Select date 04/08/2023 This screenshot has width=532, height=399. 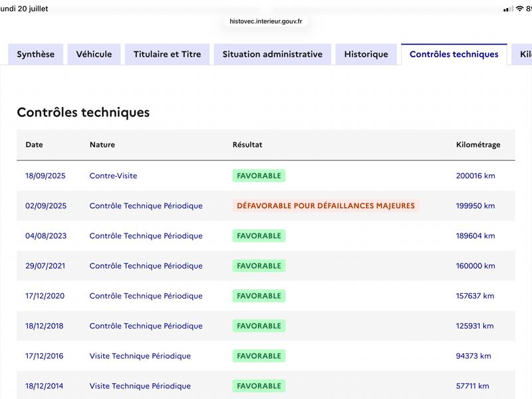[x=46, y=236]
